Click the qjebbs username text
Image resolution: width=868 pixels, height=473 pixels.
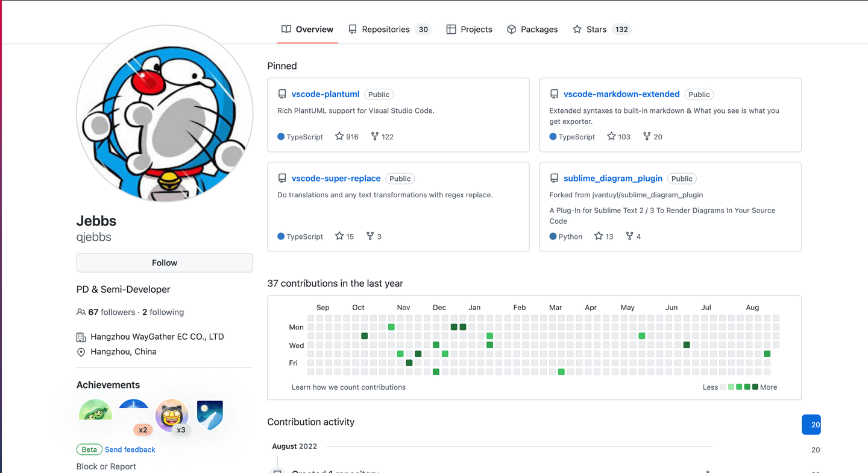click(x=94, y=237)
